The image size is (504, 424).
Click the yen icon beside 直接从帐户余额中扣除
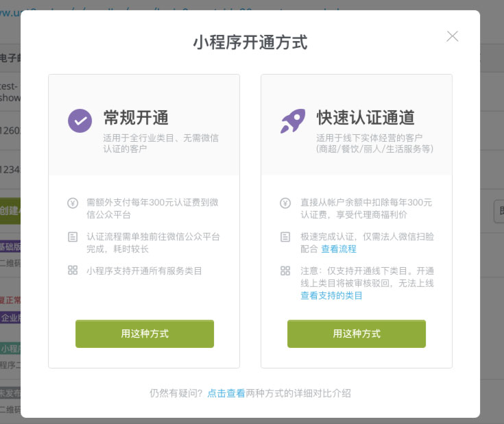pos(285,203)
